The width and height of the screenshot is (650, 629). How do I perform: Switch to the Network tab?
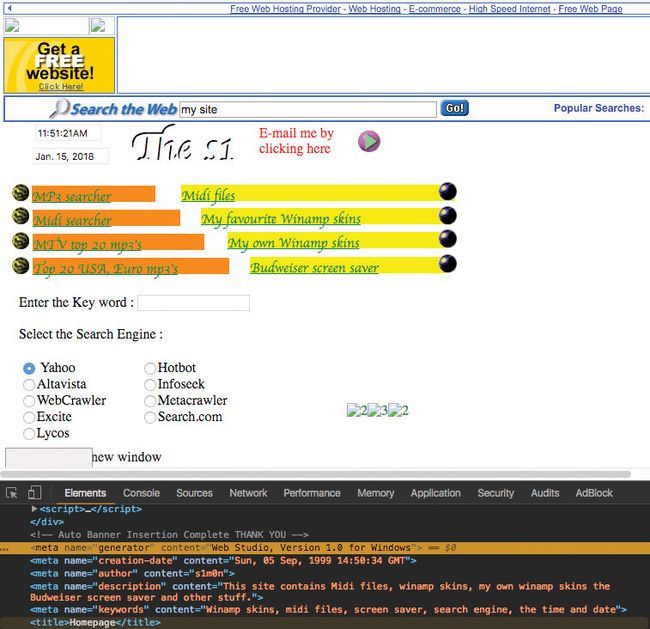click(x=248, y=493)
